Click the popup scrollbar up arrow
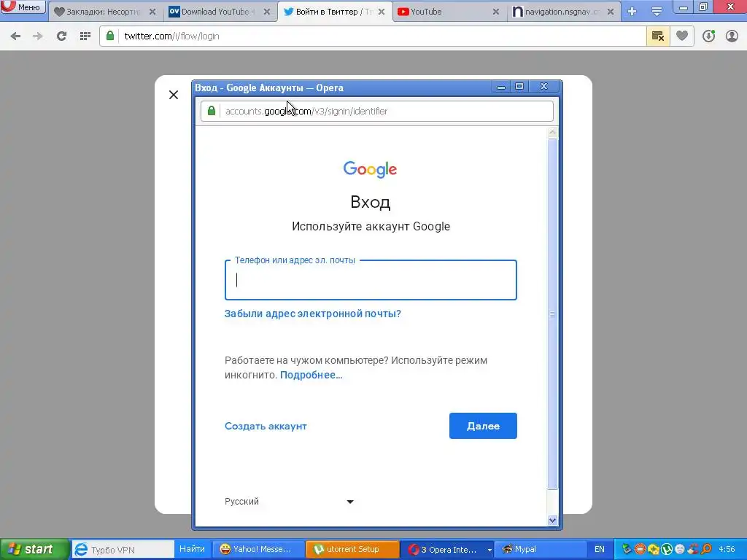This screenshot has height=560, width=747. coord(553,133)
